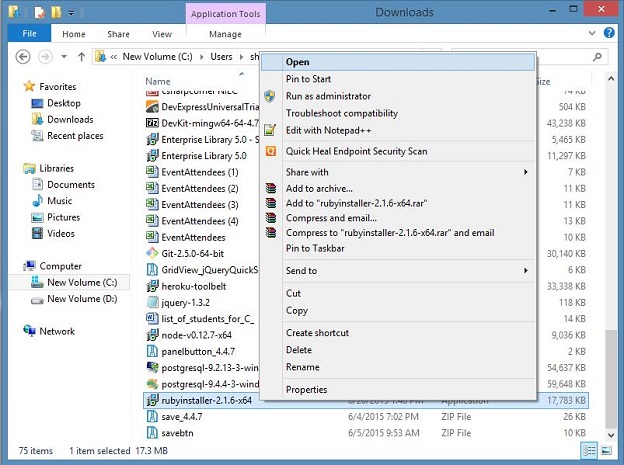Click the search magnifier icon

tap(597, 57)
